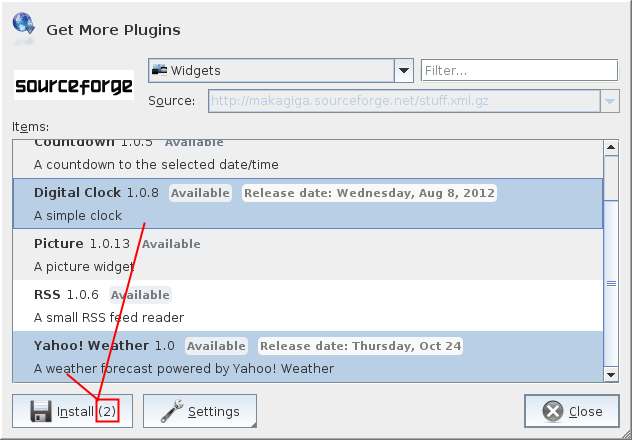Screen dimensions: 632x440
Task: Click the list scrollbar up arrow
Action: pos(611,147)
